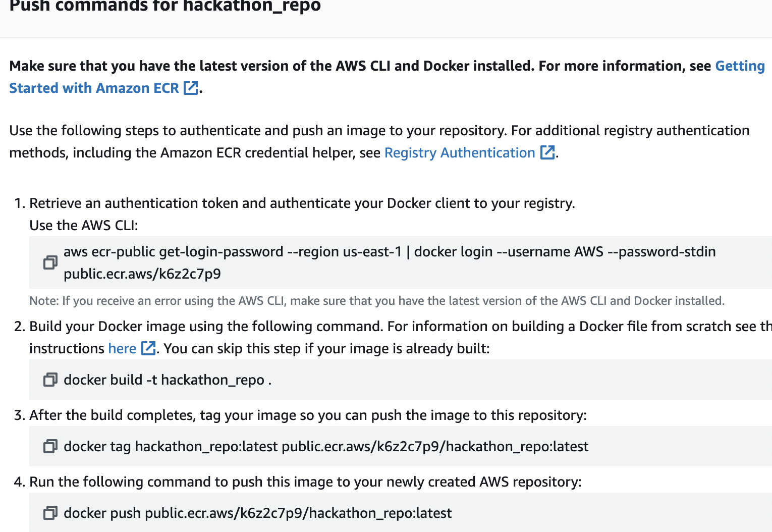
Task: Click step 1 'Retrieve an authentication token' text
Action: [x=302, y=203]
